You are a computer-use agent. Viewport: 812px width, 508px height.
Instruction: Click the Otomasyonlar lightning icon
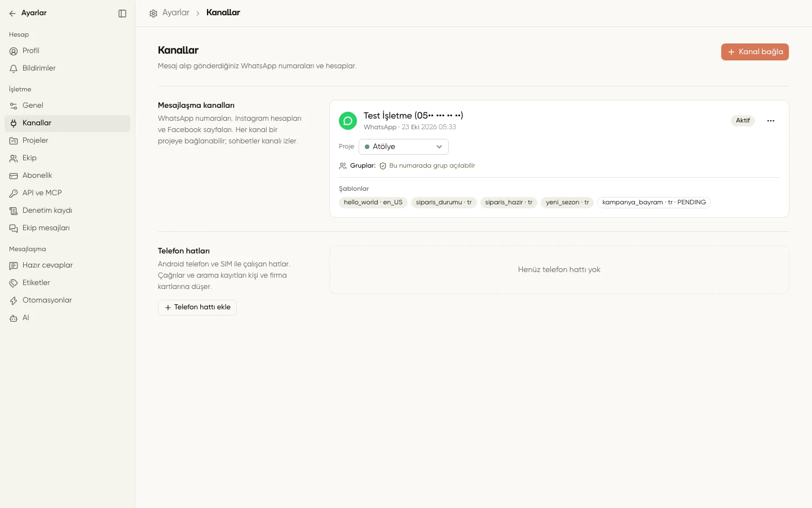coord(14,300)
